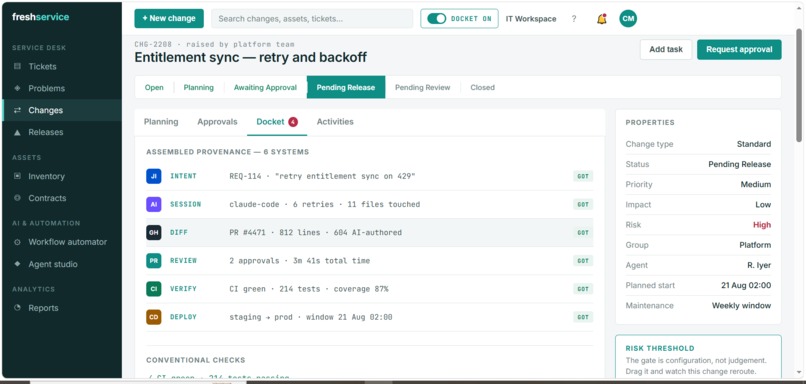Click the JI icon on the INTENT row
This screenshot has width=806, height=384.
click(x=153, y=176)
